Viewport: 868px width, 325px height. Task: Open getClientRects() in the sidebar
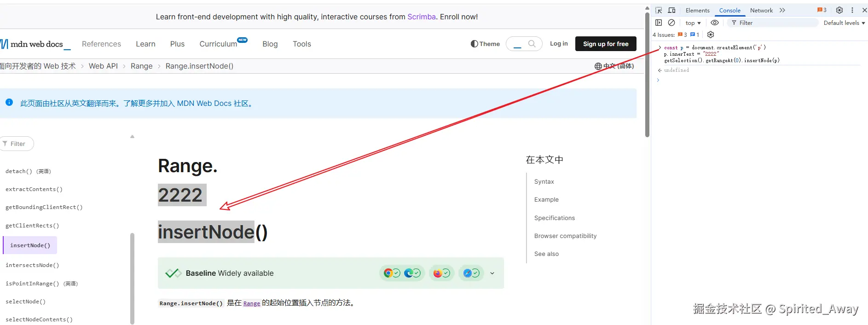pyautogui.click(x=32, y=226)
